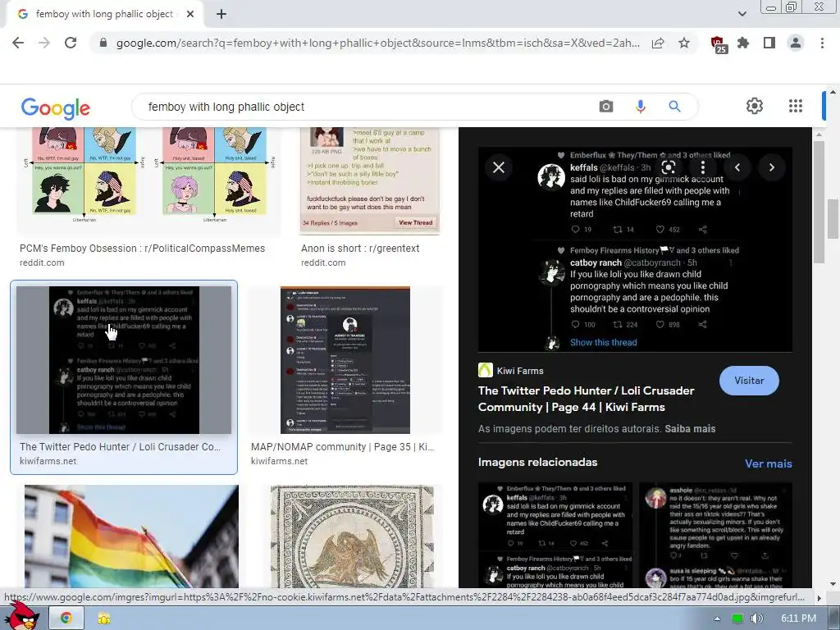
Task: Open the Extensions puzzle icon
Action: [x=743, y=43]
